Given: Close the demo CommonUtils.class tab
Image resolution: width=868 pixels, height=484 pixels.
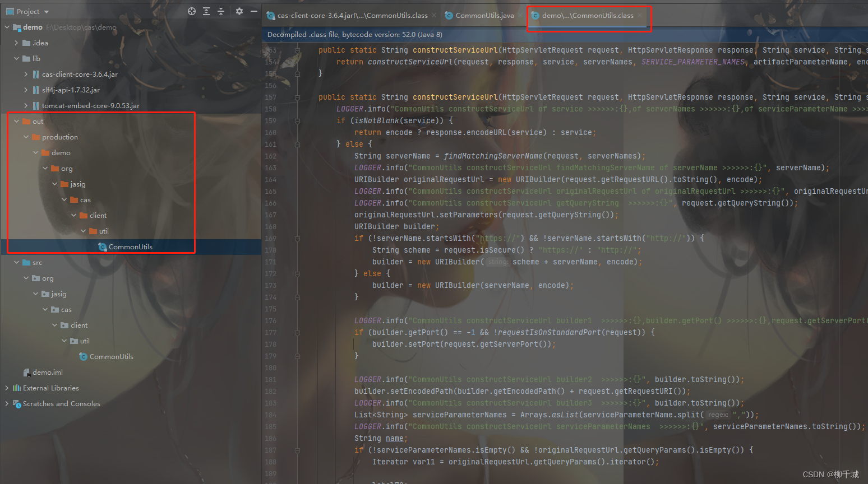Looking at the screenshot, I should click(640, 16).
